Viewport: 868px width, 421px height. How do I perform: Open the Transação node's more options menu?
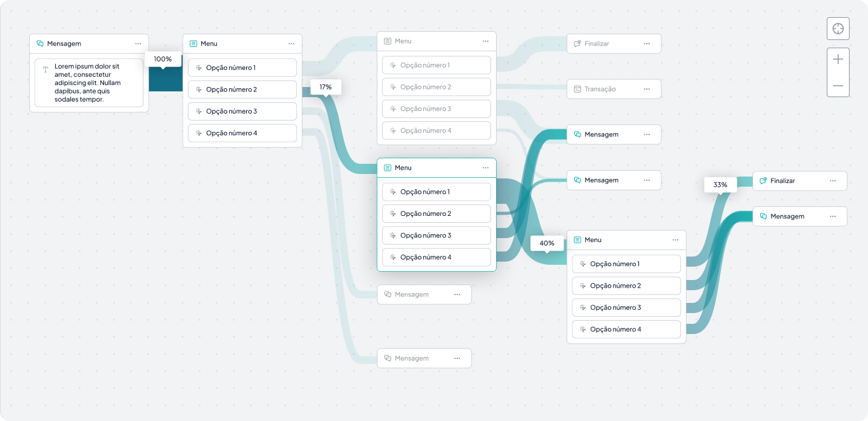tap(647, 89)
